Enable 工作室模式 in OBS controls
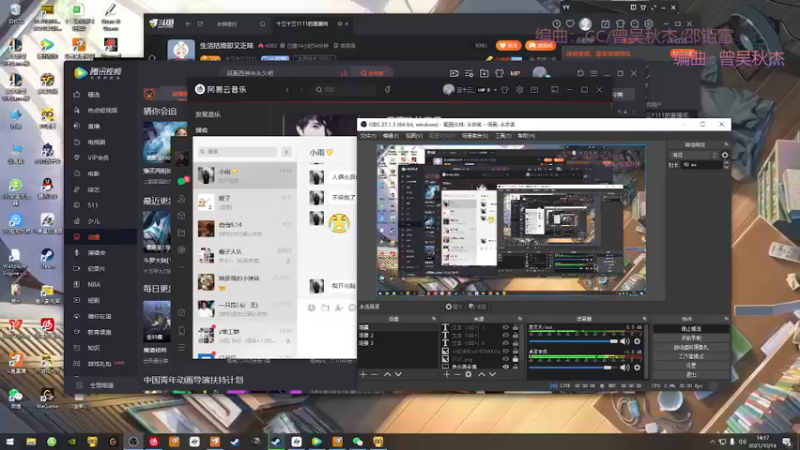The image size is (800, 450). 691,357
